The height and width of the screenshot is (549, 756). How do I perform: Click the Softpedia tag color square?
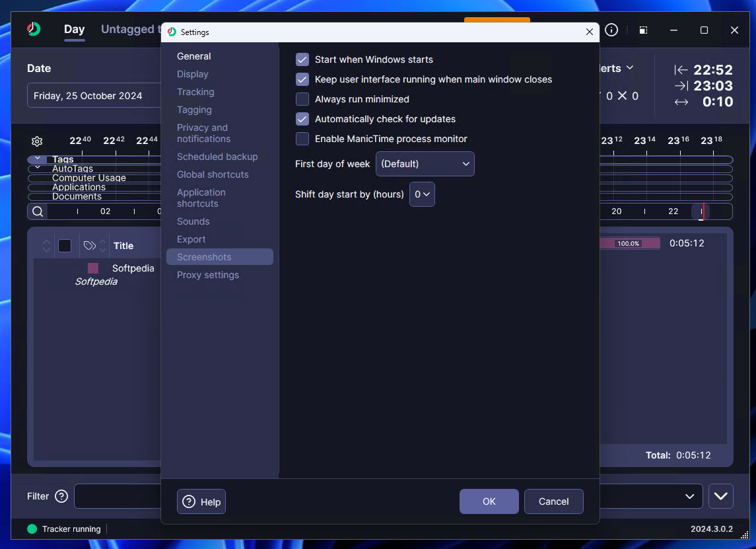pyautogui.click(x=93, y=268)
